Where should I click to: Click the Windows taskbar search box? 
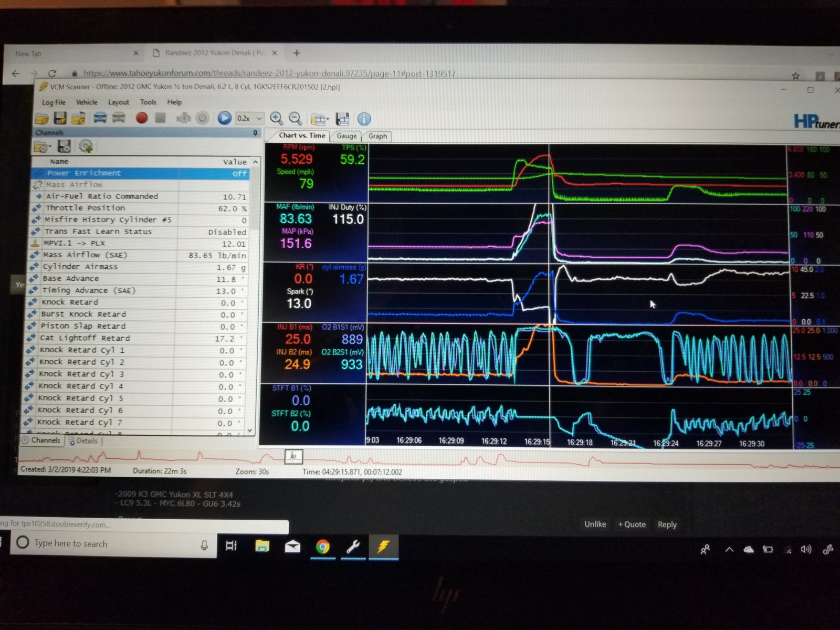pos(113,544)
